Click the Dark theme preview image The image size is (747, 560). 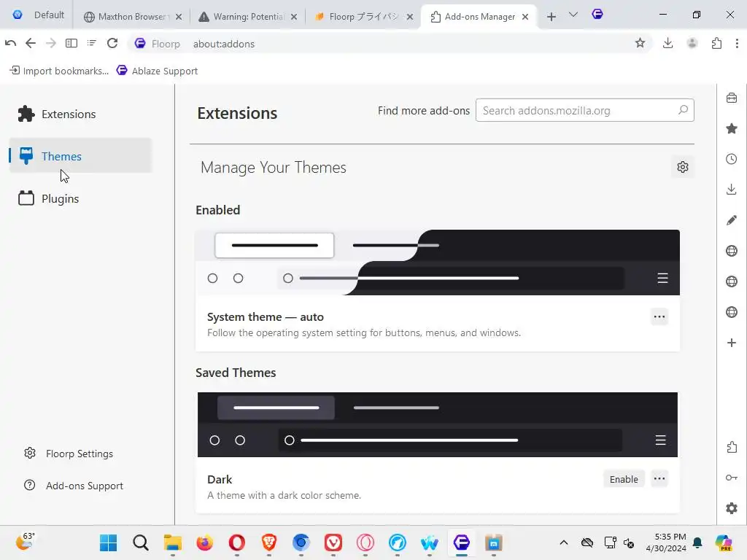click(438, 425)
